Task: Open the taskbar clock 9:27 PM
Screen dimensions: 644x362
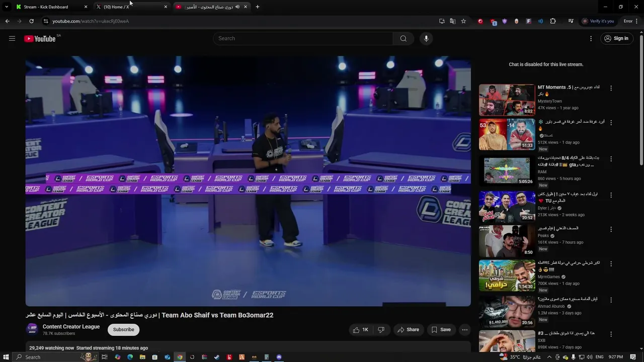Action: tap(616, 357)
